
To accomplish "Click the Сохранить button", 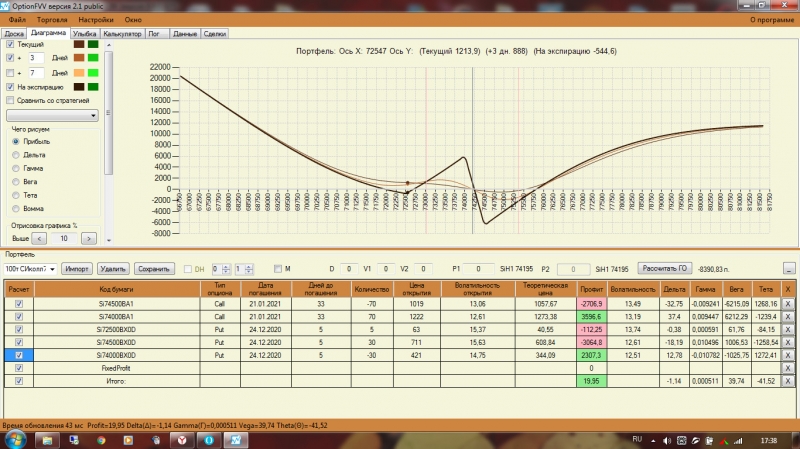I will tap(154, 269).
